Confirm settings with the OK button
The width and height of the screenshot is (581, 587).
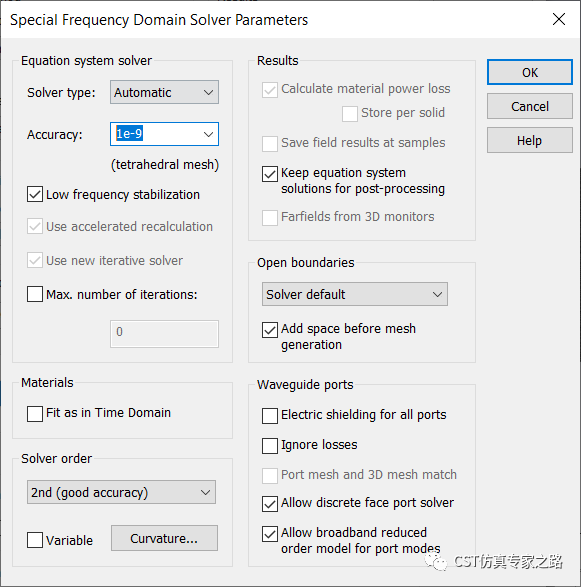pyautogui.click(x=530, y=72)
